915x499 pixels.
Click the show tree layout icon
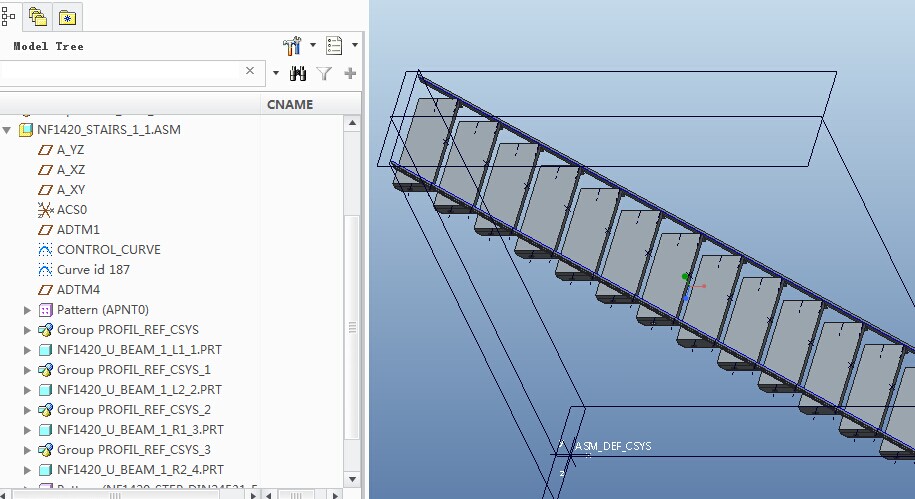click(x=8, y=16)
